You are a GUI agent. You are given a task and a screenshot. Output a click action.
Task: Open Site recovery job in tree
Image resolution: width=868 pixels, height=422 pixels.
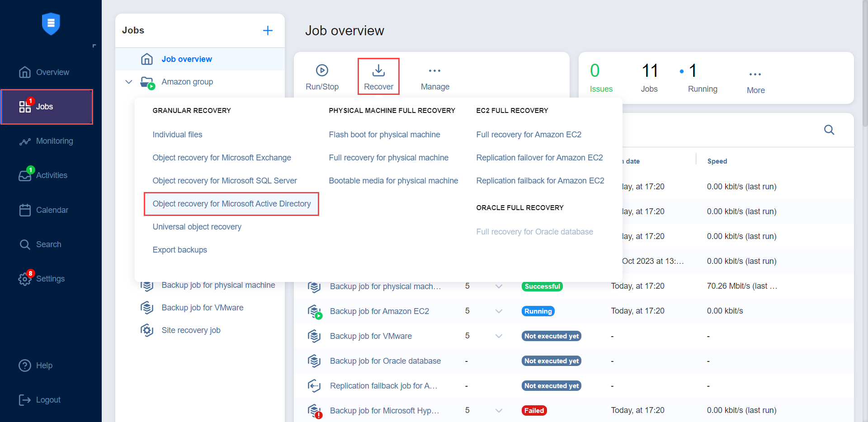[191, 330]
